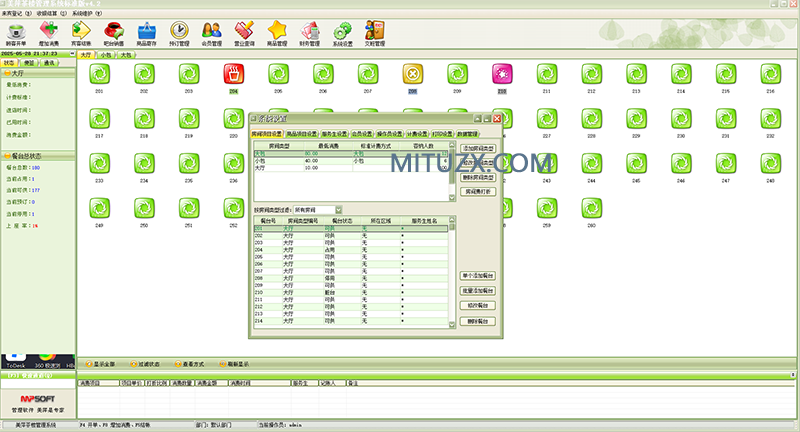800x432 pixels.
Task: Collapse the 大厅 info panel header
Action: click(38, 73)
